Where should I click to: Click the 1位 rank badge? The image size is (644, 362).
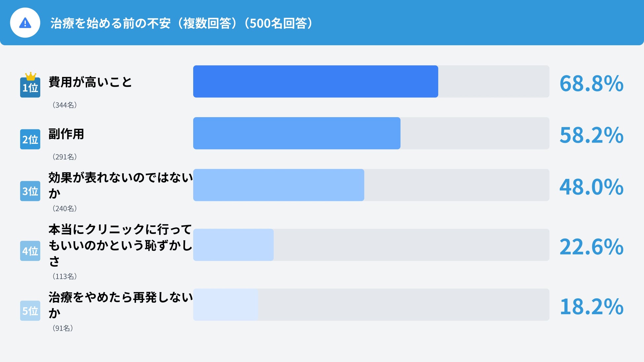click(x=30, y=88)
